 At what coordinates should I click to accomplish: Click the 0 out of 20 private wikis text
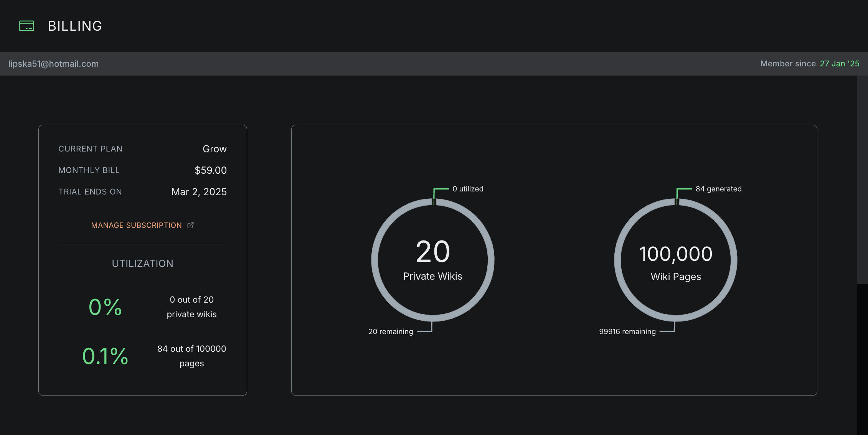(191, 307)
